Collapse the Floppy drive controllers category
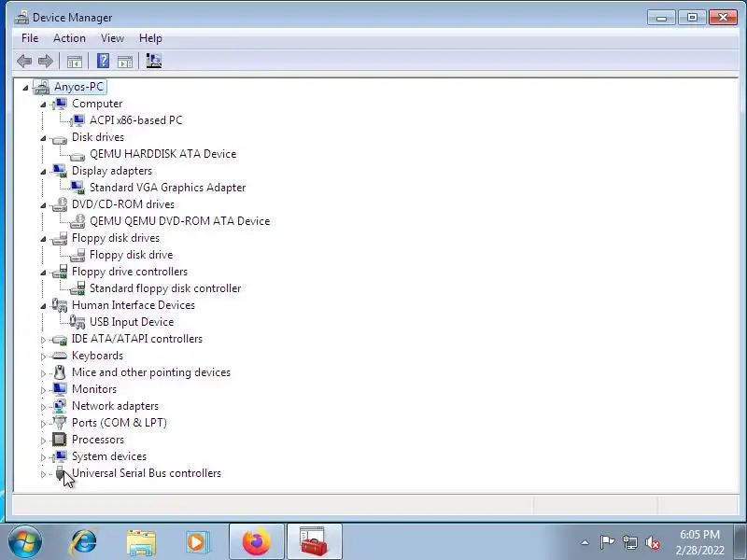This screenshot has height=560, width=747. 43,273
